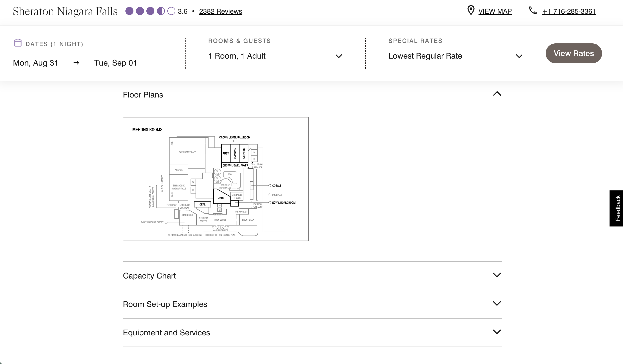This screenshot has width=623, height=364.
Task: Click the Capacity Chart heading text
Action: pos(149,276)
